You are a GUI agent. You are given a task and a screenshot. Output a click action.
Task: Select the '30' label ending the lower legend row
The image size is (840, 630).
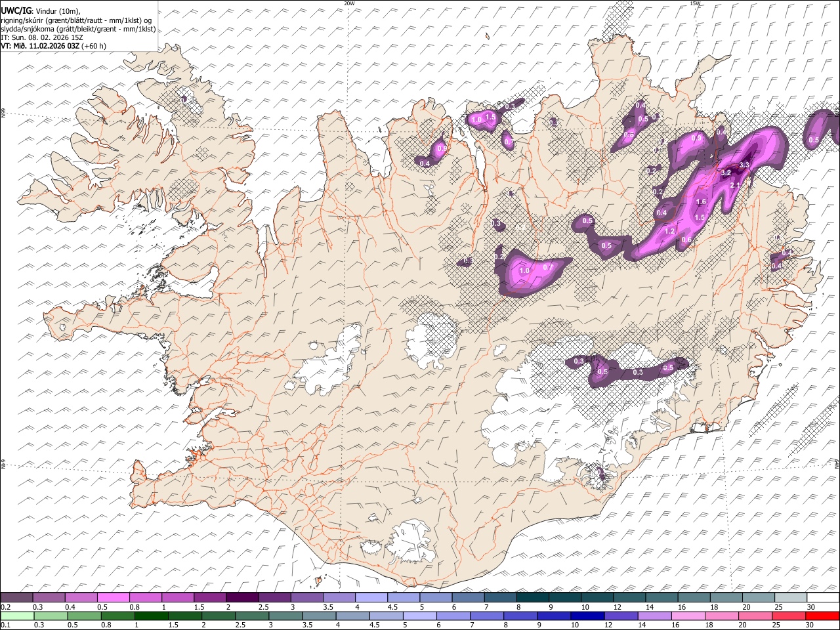(x=810, y=625)
